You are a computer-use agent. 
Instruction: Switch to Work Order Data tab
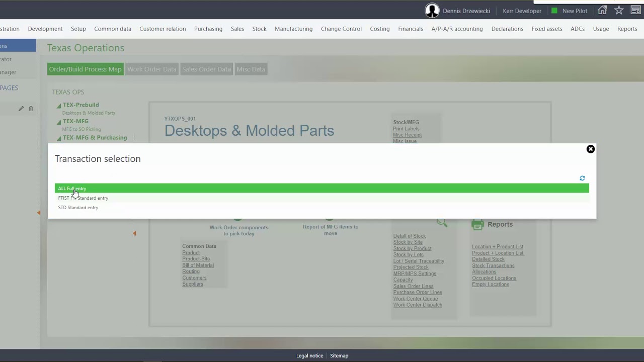(151, 69)
